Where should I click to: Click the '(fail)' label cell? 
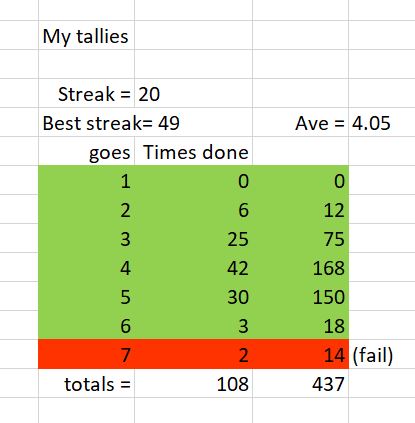382,354
